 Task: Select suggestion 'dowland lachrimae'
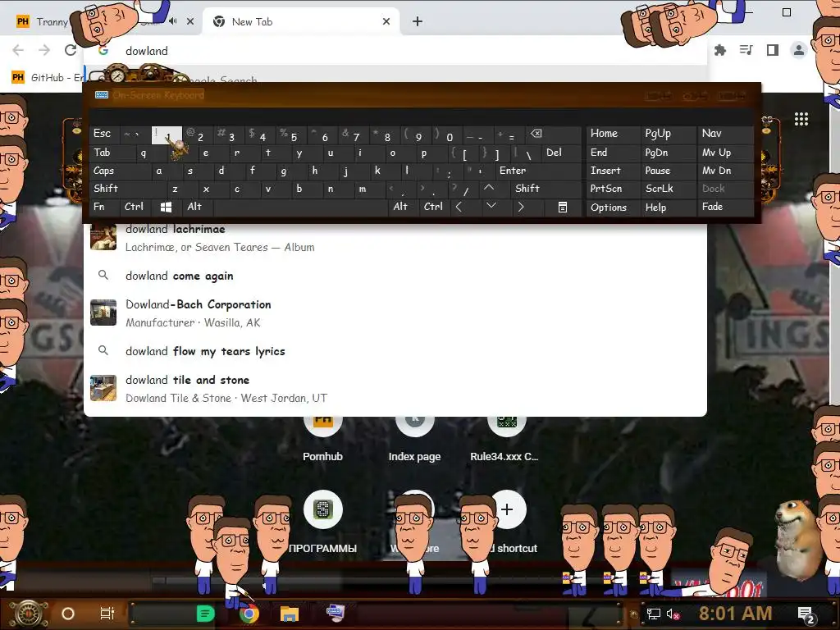click(x=395, y=238)
